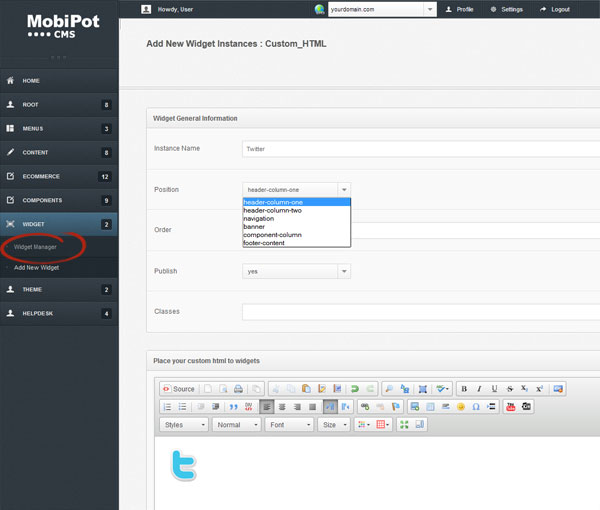Toggle left-to-right text direction

[x=330, y=407]
